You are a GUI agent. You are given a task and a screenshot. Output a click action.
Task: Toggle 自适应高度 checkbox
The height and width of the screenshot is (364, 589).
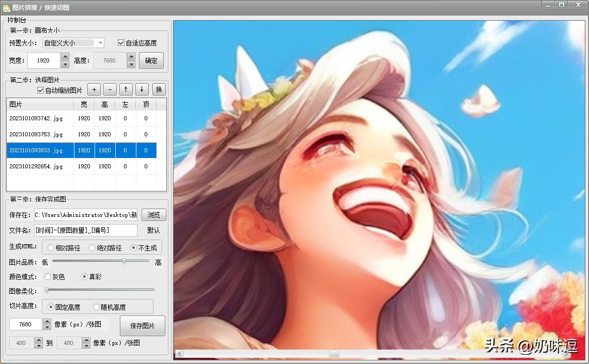pos(121,43)
